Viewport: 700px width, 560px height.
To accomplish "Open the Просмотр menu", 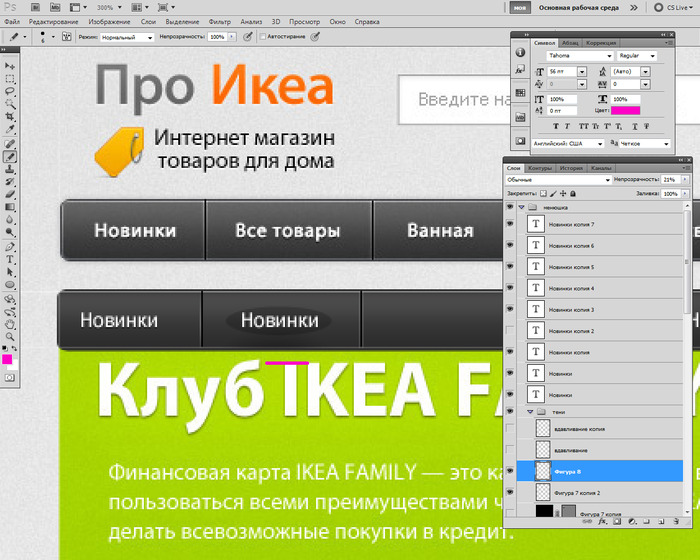I will coord(304,21).
